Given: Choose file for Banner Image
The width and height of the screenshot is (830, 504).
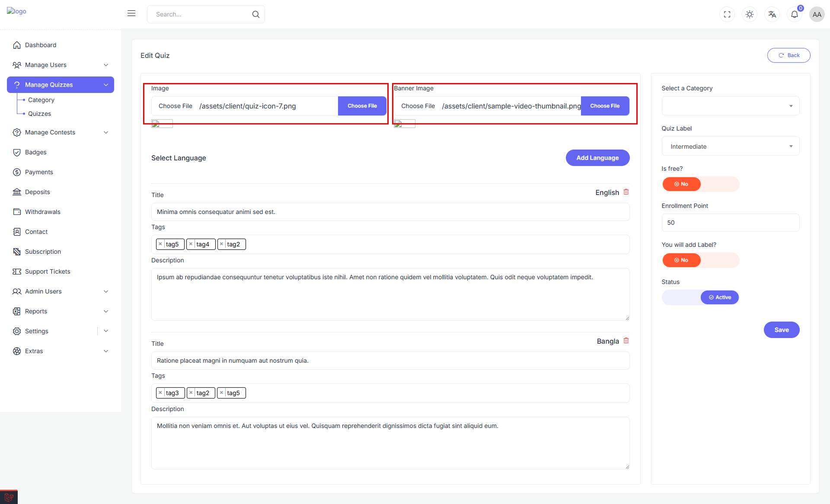Looking at the screenshot, I should [605, 106].
